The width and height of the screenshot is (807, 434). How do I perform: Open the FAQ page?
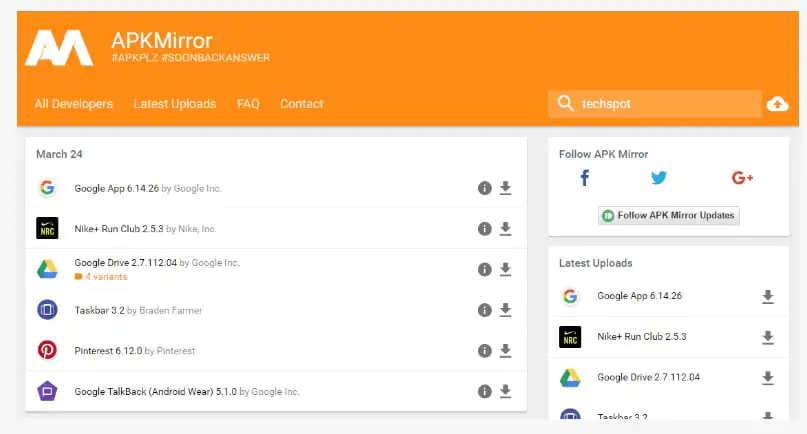pyautogui.click(x=248, y=104)
